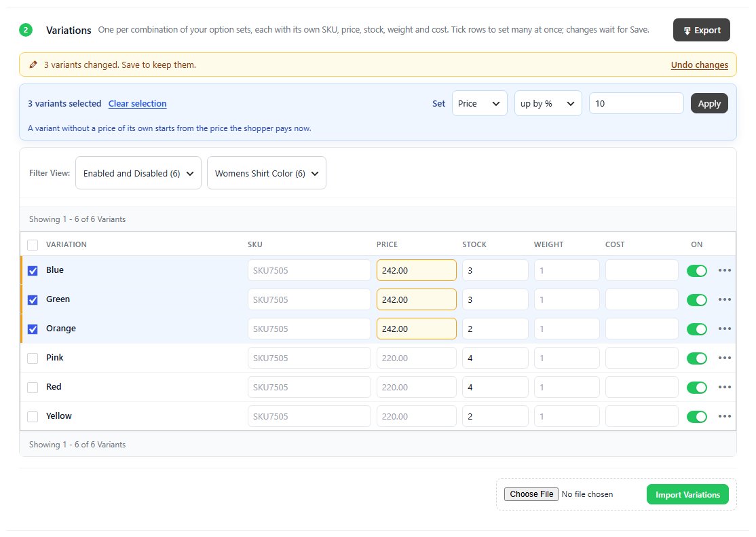Image resolution: width=756 pixels, height=537 pixels.
Task: Open the more options menu for Green
Action: (x=724, y=299)
